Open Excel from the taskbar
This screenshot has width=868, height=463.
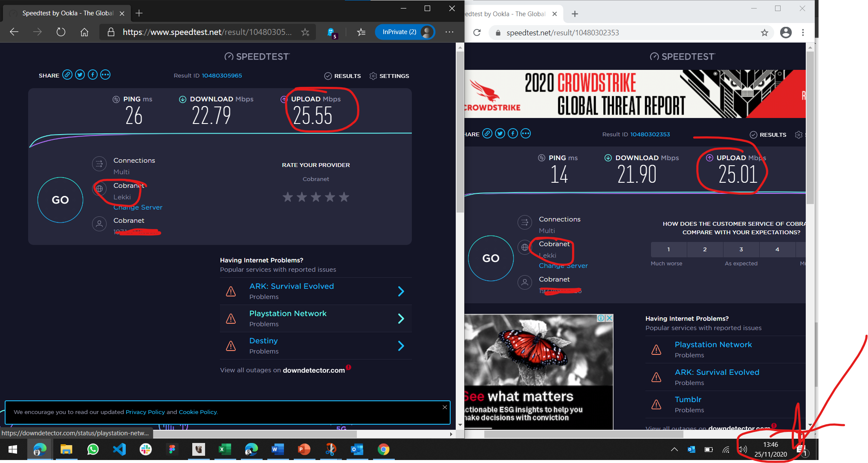[x=225, y=449]
